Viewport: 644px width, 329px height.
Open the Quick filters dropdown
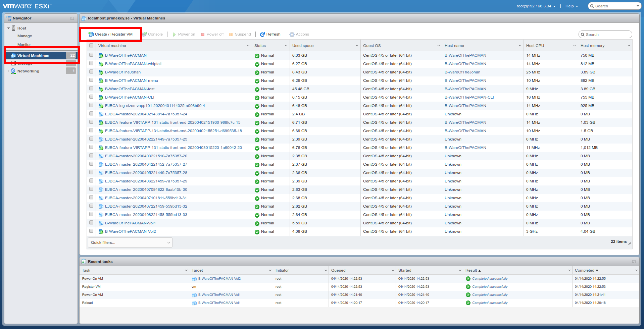click(130, 242)
